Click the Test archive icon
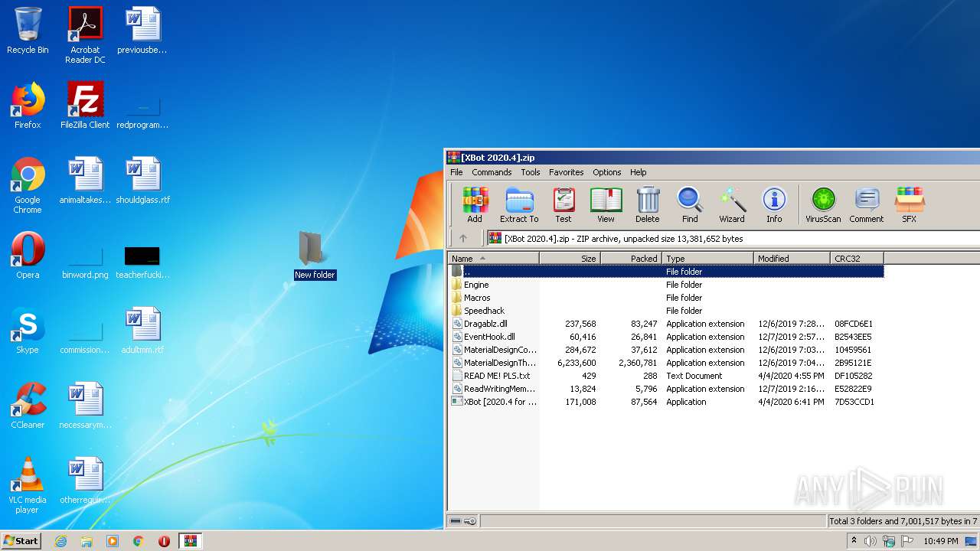Image resolution: width=980 pixels, height=551 pixels. tap(563, 204)
